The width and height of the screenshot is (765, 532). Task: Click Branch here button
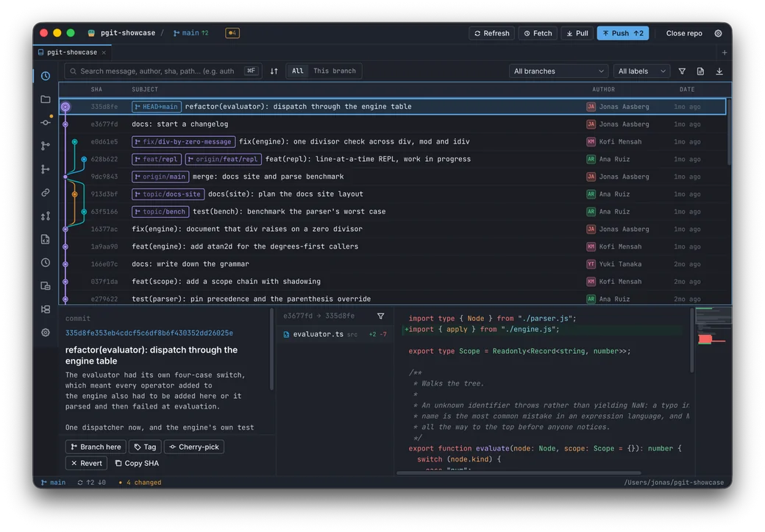coord(96,447)
